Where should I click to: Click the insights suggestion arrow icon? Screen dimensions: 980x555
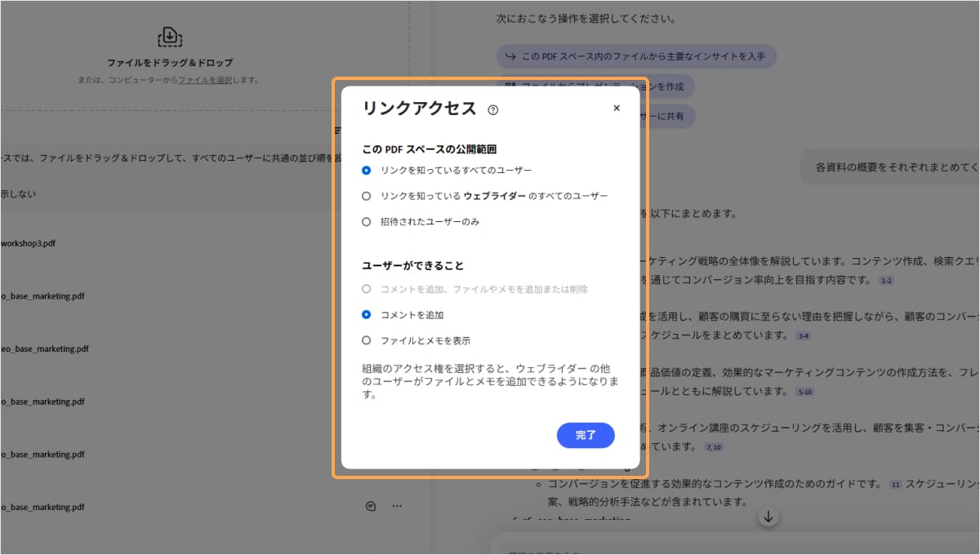[x=510, y=56]
